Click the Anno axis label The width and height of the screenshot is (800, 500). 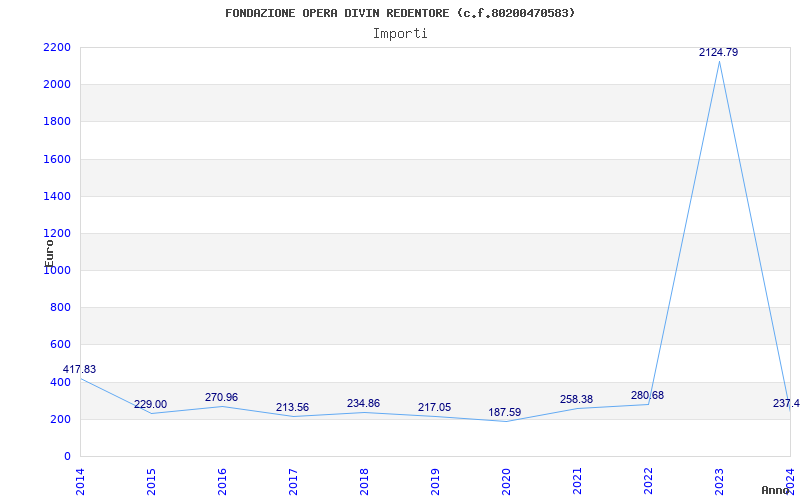pyautogui.click(x=776, y=490)
